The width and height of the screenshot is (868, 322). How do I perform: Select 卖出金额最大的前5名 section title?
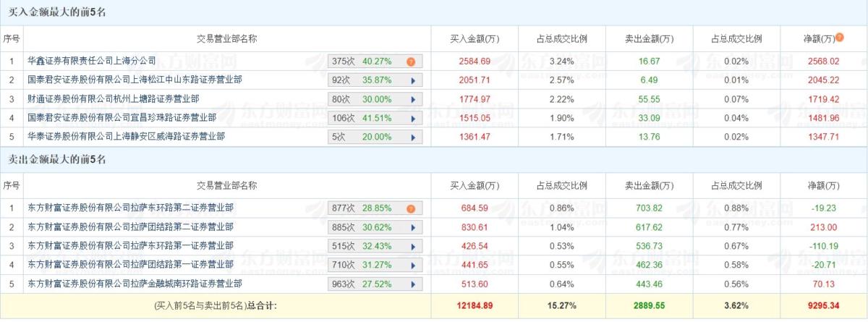[x=56, y=160]
